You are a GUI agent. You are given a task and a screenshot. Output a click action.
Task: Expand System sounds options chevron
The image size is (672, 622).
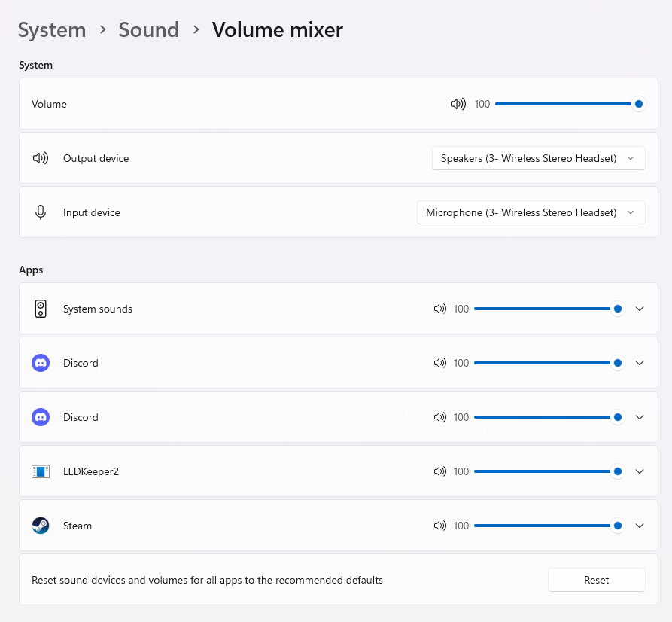point(640,309)
